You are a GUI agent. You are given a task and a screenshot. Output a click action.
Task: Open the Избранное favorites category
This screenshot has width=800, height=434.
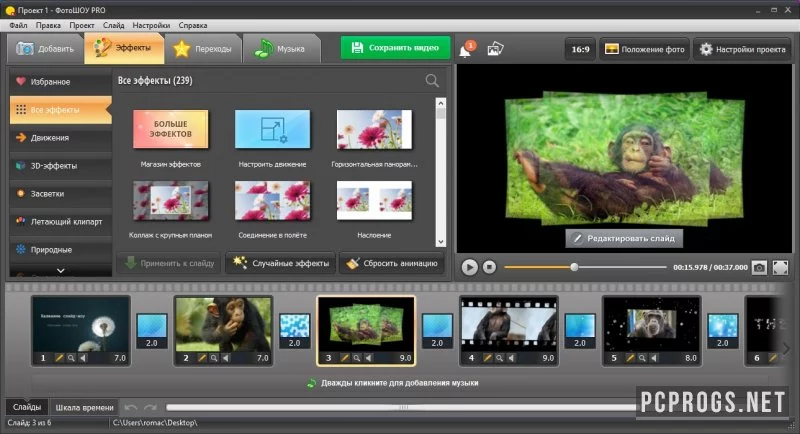pyautogui.click(x=61, y=82)
